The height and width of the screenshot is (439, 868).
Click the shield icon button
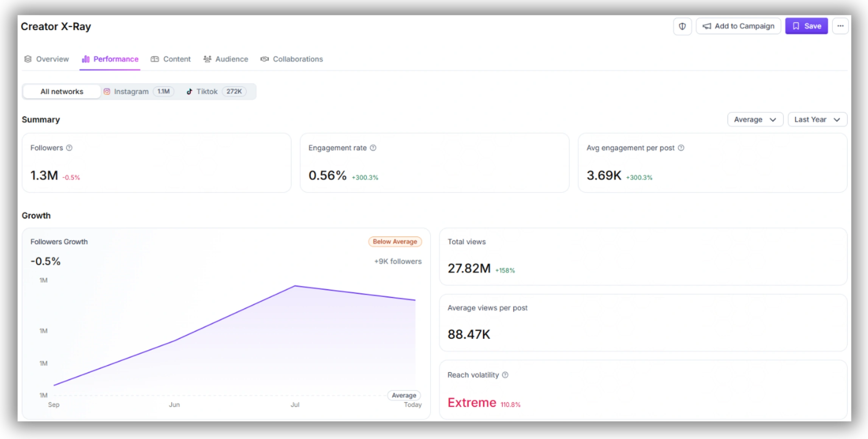(x=682, y=26)
